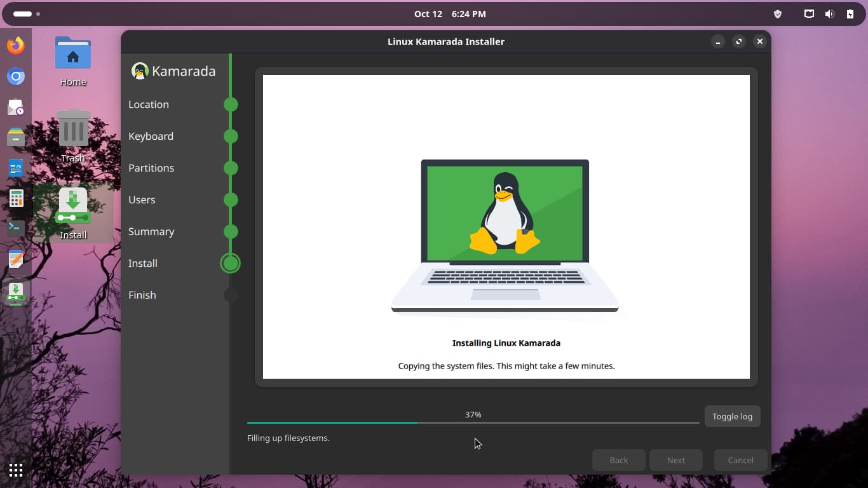This screenshot has width=868, height=488.
Task: Open the clock showing Oct 12 6:24 PM
Action: (x=450, y=14)
